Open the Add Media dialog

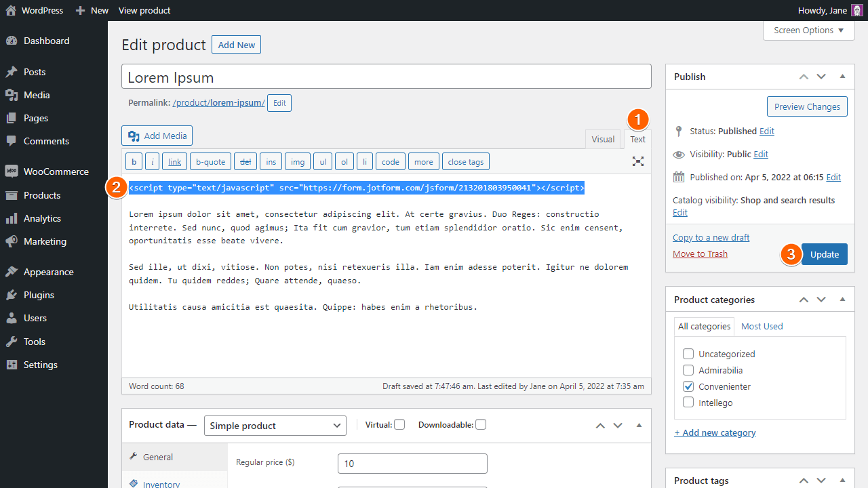(x=157, y=136)
